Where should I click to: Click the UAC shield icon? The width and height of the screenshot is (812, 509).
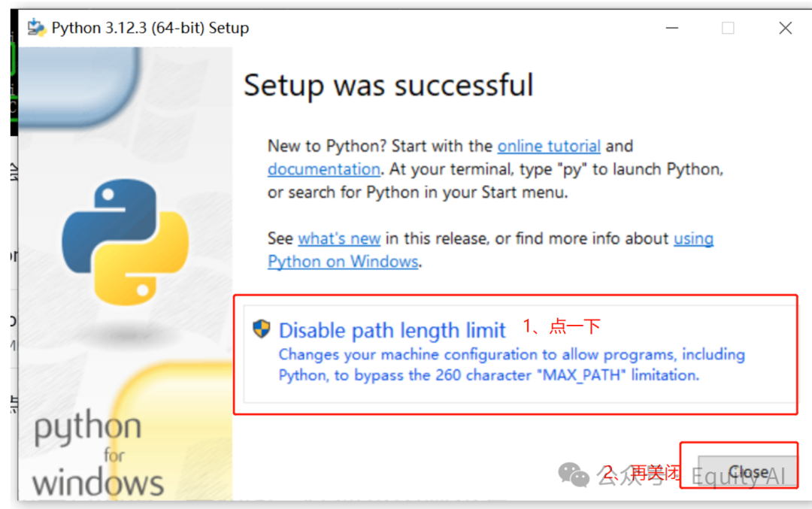point(262,329)
